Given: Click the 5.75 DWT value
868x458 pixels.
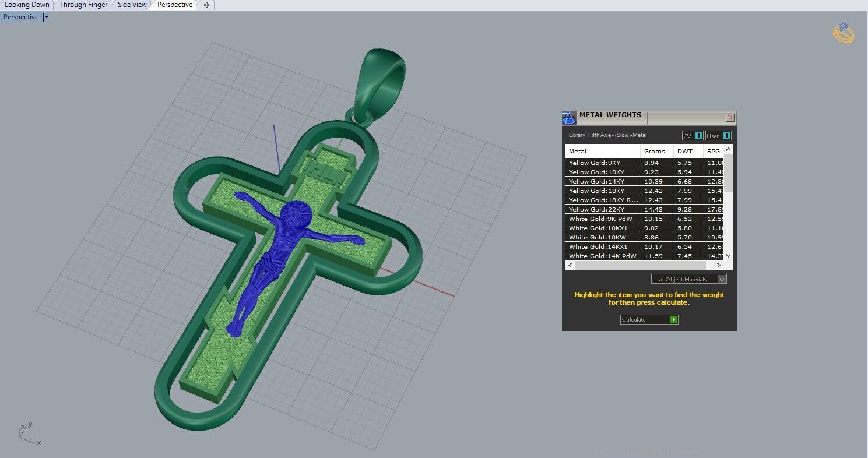Looking at the screenshot, I should pyautogui.click(x=684, y=163).
